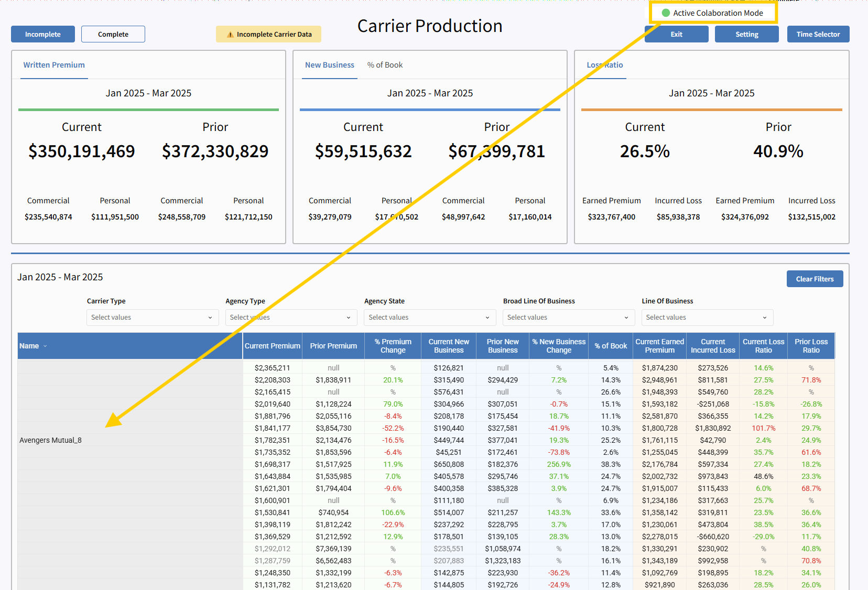Switch to the % of Book tab
The height and width of the screenshot is (590, 868).
tap(385, 65)
